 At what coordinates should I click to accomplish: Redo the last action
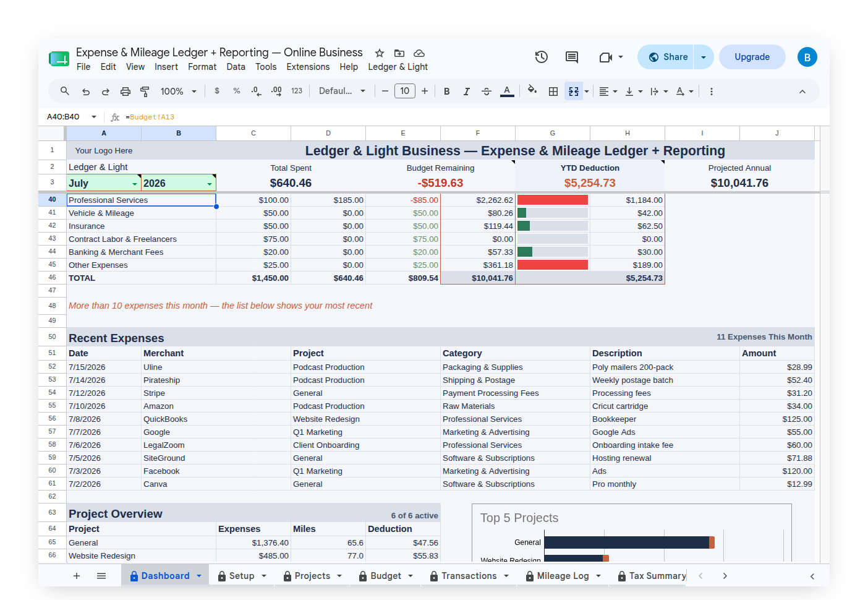pyautogui.click(x=106, y=92)
